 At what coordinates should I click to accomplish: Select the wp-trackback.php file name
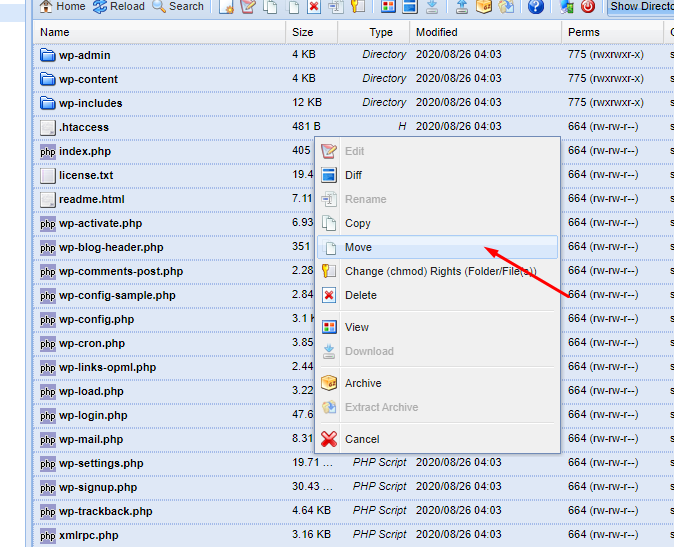(105, 512)
